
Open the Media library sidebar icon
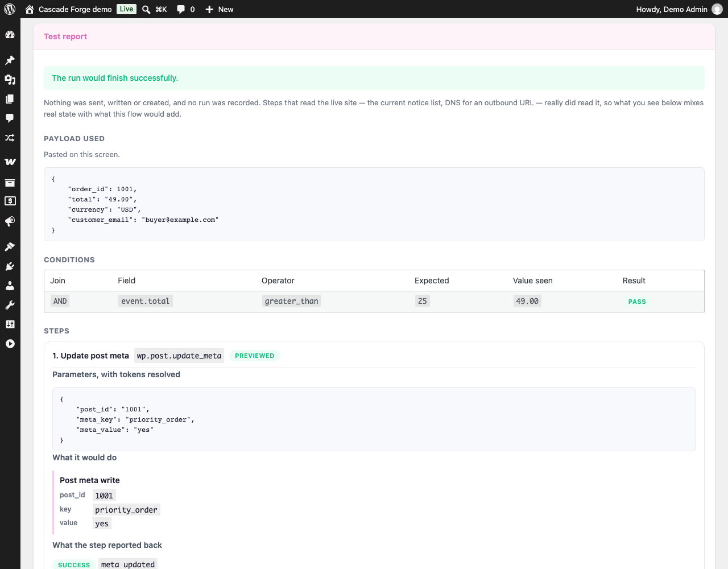tap(10, 80)
